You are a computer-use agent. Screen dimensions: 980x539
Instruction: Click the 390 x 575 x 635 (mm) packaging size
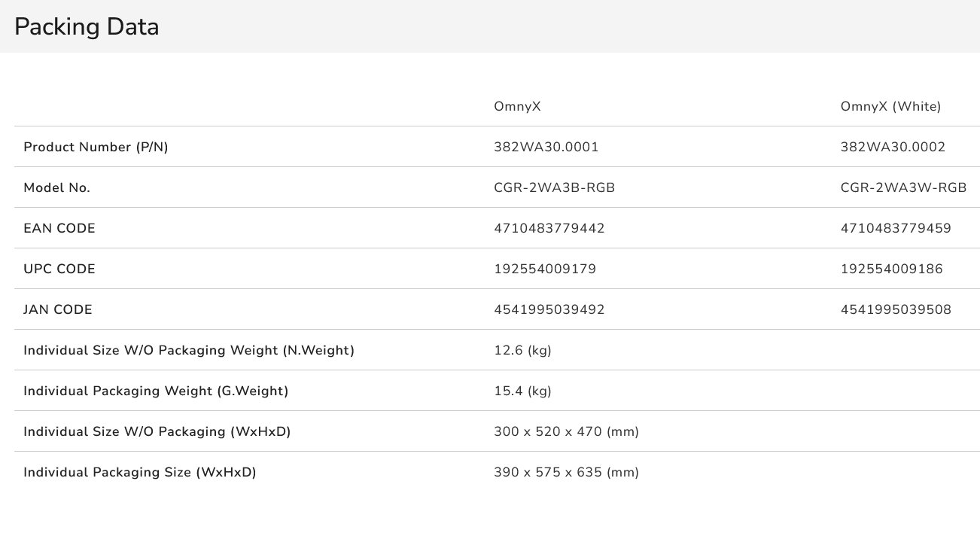566,473
